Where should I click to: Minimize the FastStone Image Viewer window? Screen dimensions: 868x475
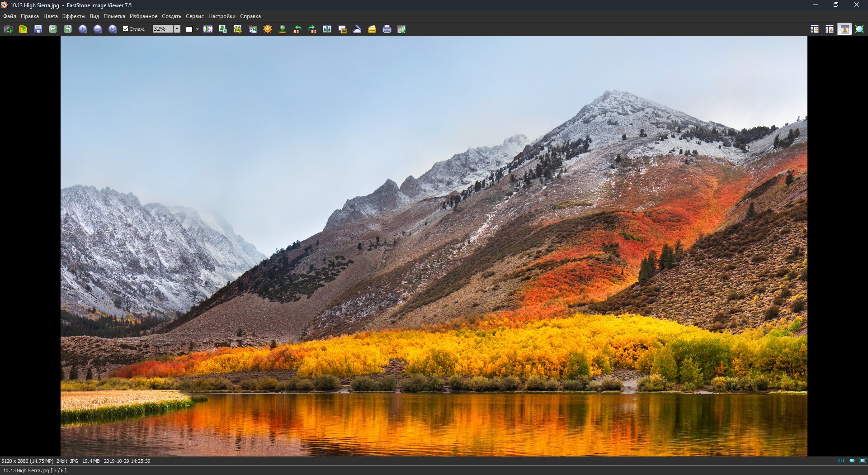816,5
